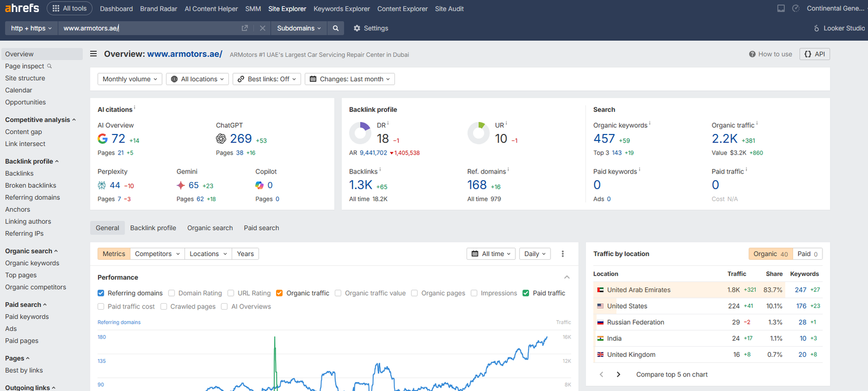Toggle the sidebar hamburger menu icon

[x=93, y=54]
